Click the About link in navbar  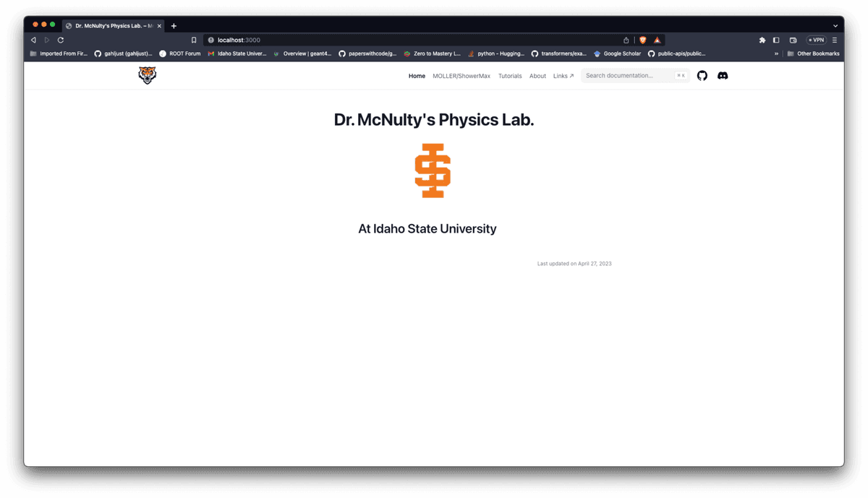537,76
